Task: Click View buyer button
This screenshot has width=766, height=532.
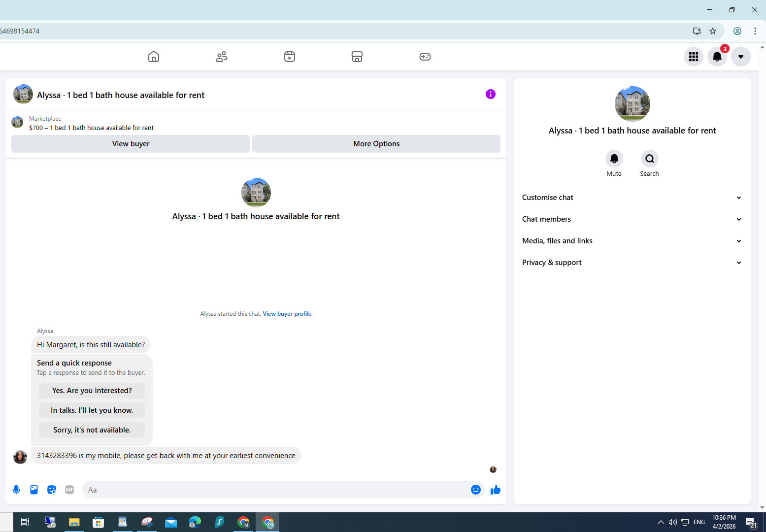Action: [131, 144]
